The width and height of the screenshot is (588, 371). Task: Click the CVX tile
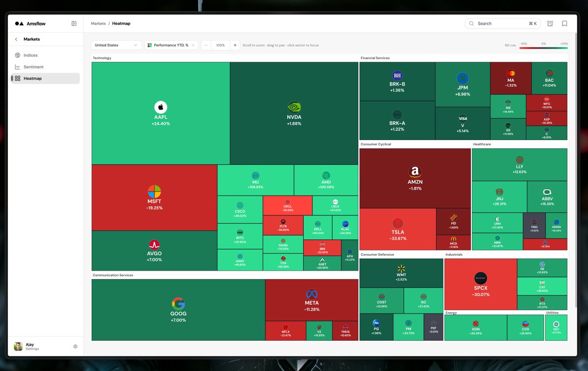[526, 327]
